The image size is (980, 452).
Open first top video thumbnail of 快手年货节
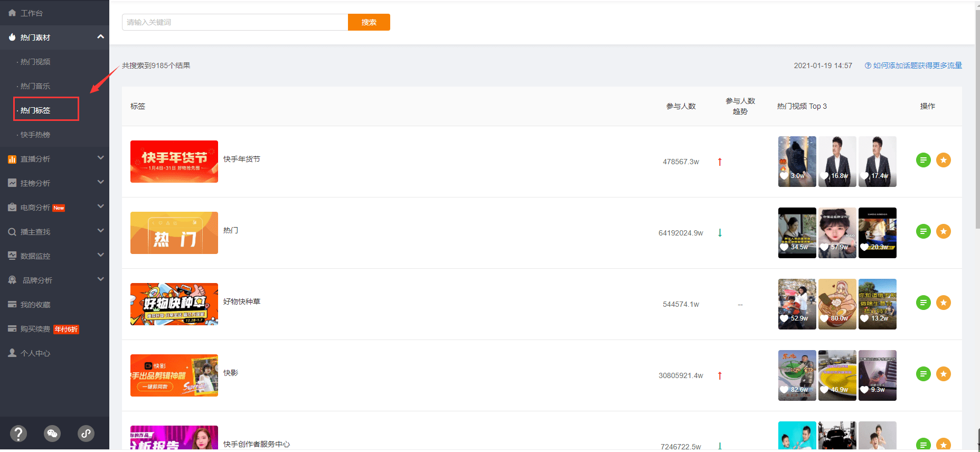pos(797,162)
